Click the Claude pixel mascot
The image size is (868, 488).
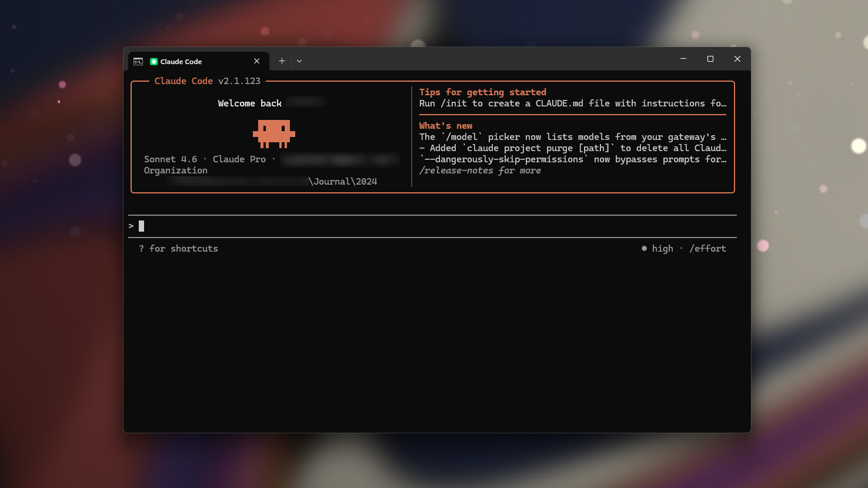(274, 134)
